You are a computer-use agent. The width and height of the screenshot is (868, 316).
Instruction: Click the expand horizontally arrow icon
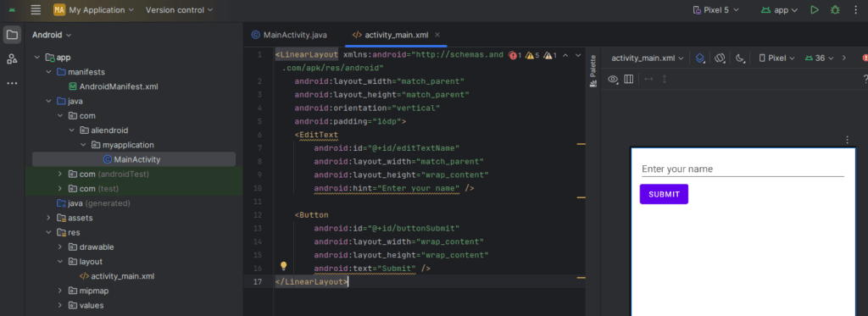pyautogui.click(x=648, y=79)
